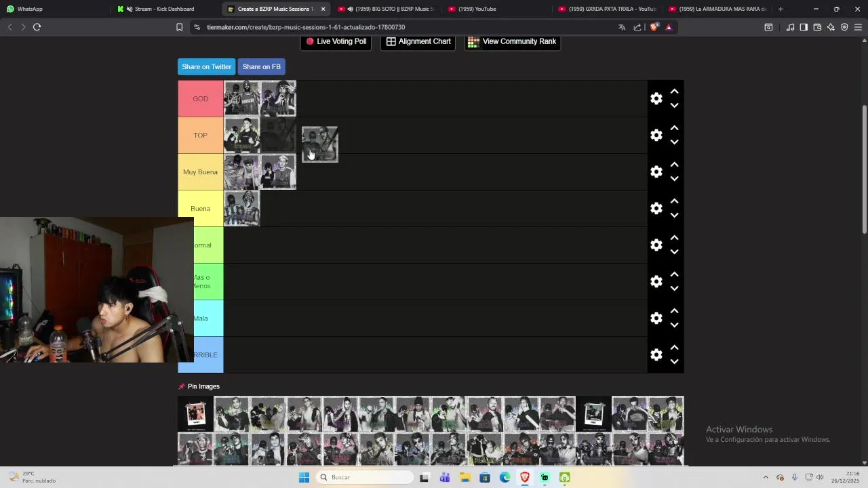Viewport: 868px width, 488px height.
Task: Open settings gear for Normal tier row
Action: click(x=656, y=245)
